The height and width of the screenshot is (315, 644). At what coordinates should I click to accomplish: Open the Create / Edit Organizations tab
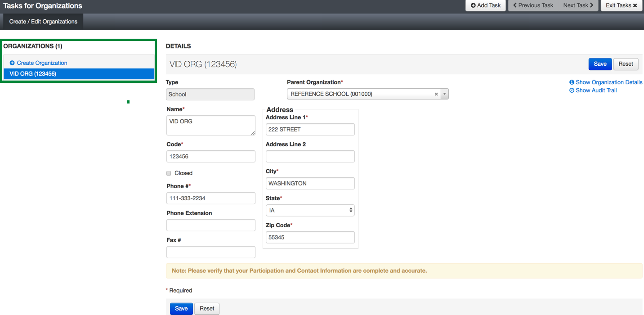click(x=43, y=22)
